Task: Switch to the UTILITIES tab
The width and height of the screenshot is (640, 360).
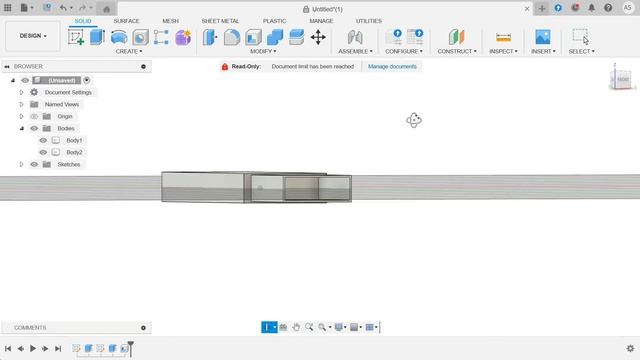Action: click(x=369, y=21)
